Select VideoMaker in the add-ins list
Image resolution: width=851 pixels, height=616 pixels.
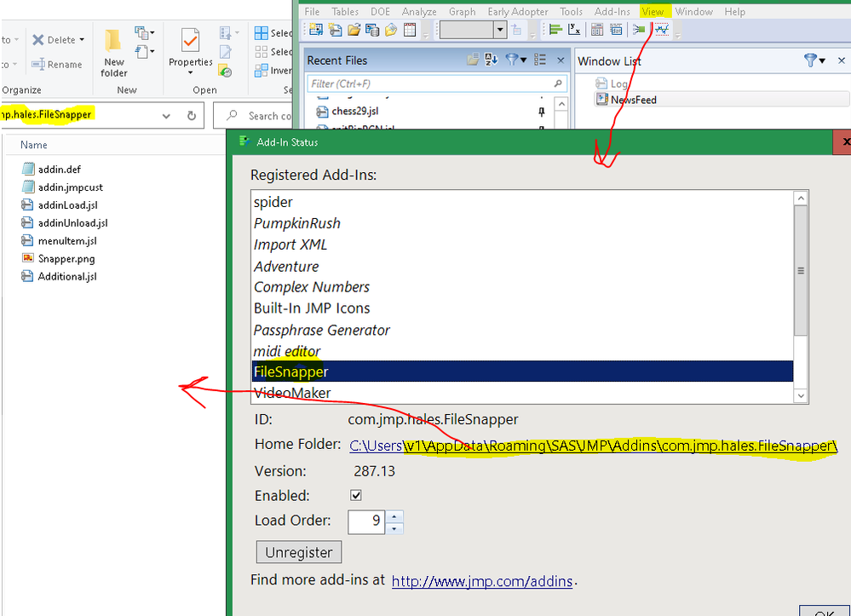(292, 393)
